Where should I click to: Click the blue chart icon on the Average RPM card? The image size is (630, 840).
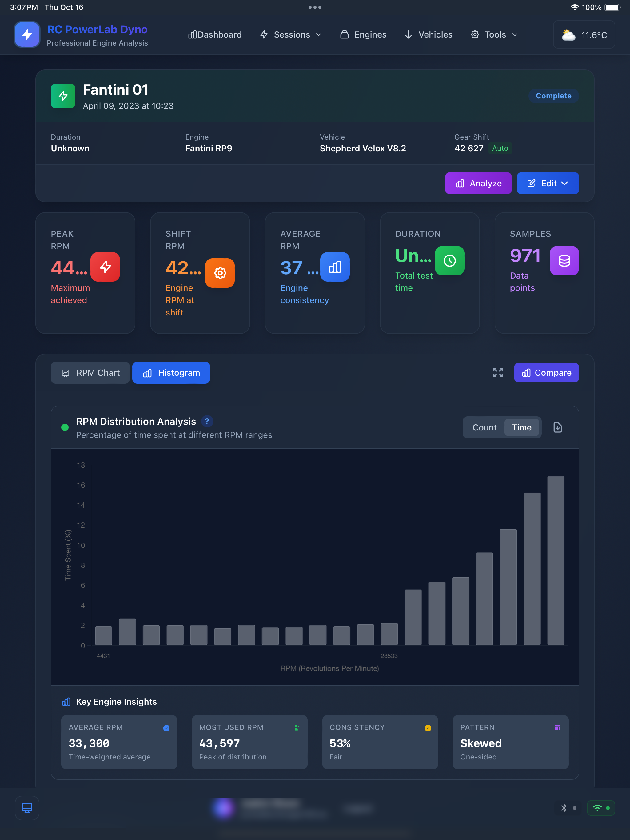pyautogui.click(x=335, y=267)
